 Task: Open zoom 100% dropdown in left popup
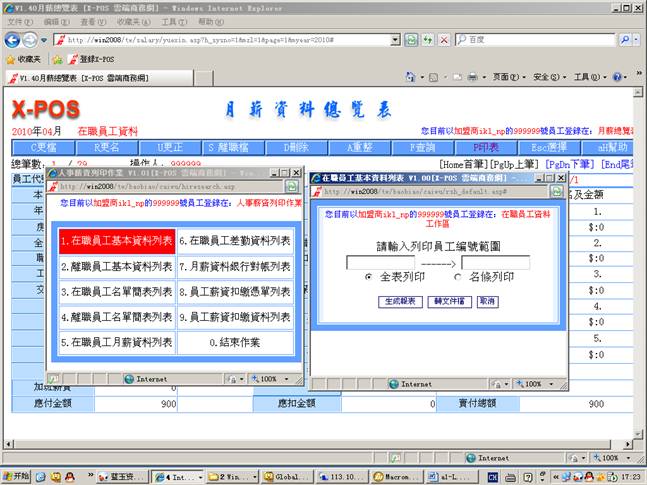271,379
